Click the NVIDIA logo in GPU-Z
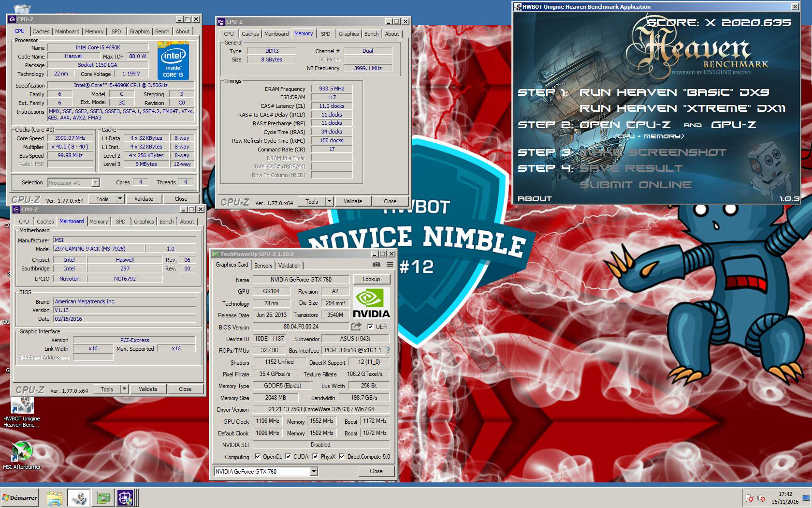Image resolution: width=812 pixels, height=508 pixels. (371, 303)
